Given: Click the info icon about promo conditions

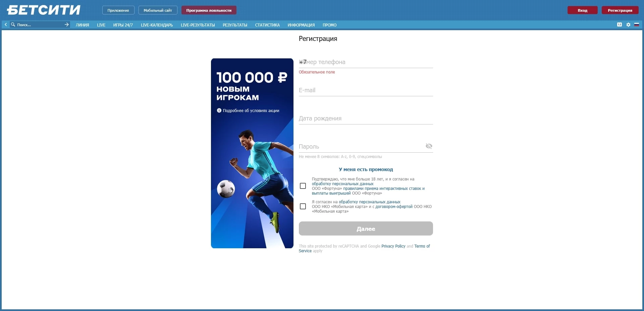Looking at the screenshot, I should (x=219, y=110).
